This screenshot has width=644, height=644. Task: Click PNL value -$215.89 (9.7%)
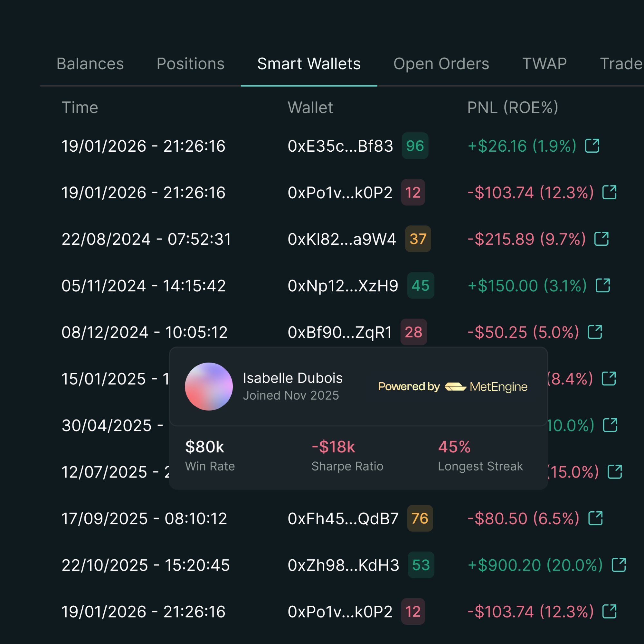pos(527,239)
